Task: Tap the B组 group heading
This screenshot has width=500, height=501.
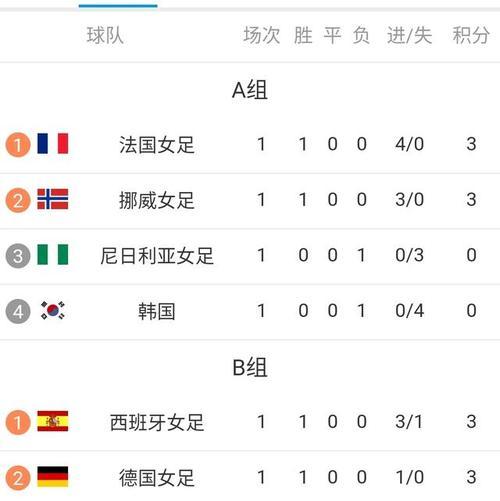Action: pyautogui.click(x=250, y=367)
